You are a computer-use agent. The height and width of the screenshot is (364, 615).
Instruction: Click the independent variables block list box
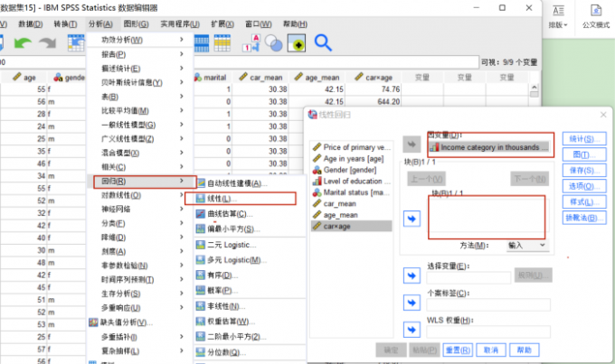(487, 217)
